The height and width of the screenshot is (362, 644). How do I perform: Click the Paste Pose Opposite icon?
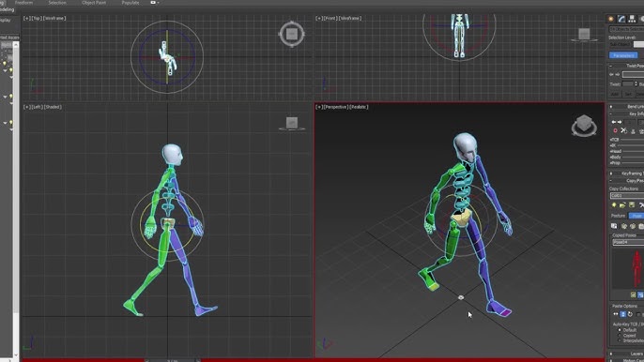tap(633, 226)
